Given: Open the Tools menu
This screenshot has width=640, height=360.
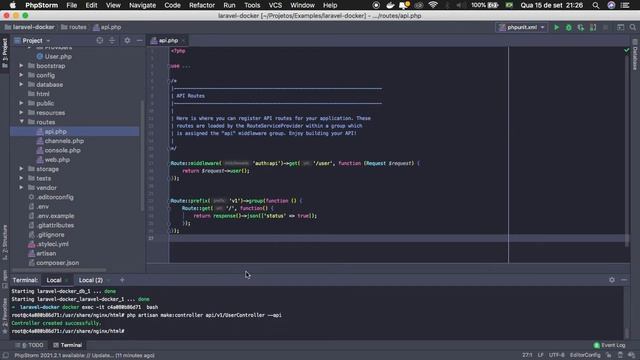Looking at the screenshot, I should (252, 5).
